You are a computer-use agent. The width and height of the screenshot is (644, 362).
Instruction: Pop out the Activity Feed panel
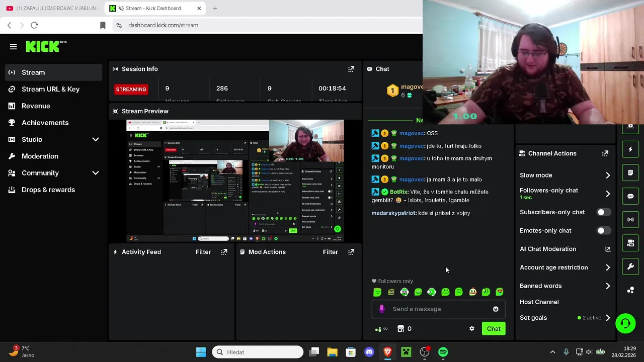[x=224, y=252]
